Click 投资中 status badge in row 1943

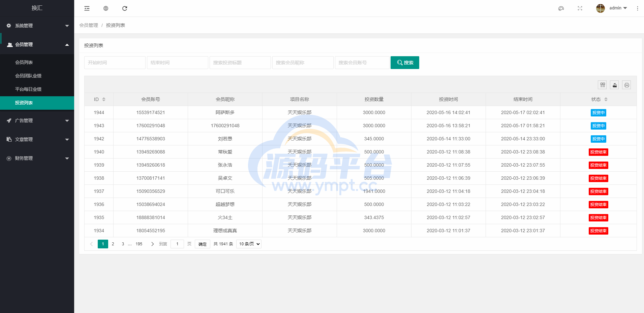coord(599,126)
